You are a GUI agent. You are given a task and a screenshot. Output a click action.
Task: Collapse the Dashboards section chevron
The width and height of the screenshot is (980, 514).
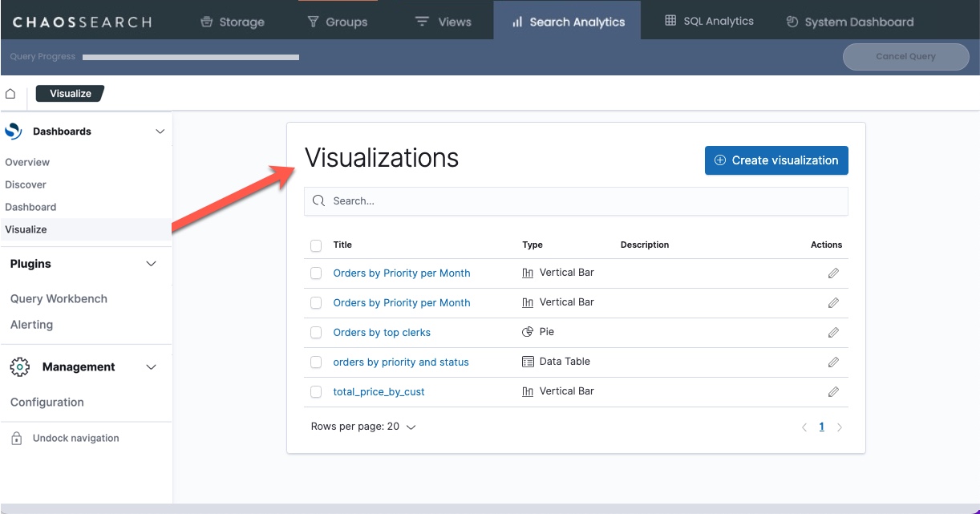click(x=159, y=131)
